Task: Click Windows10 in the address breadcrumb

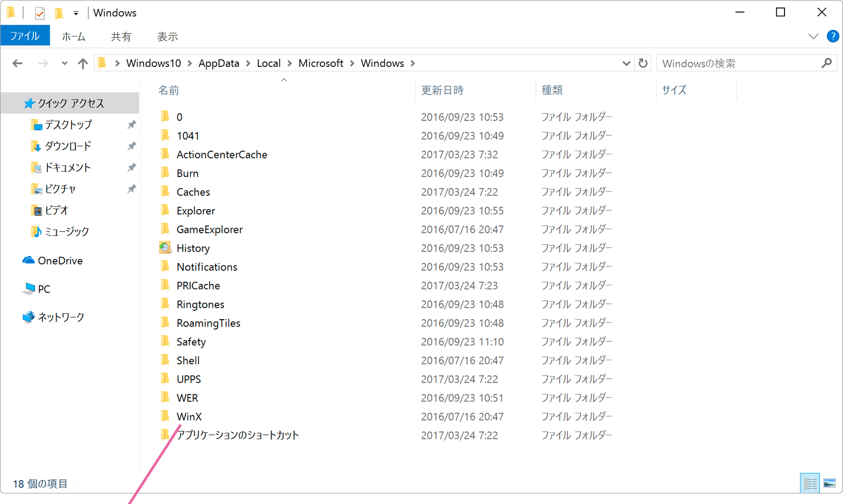Action: [153, 63]
